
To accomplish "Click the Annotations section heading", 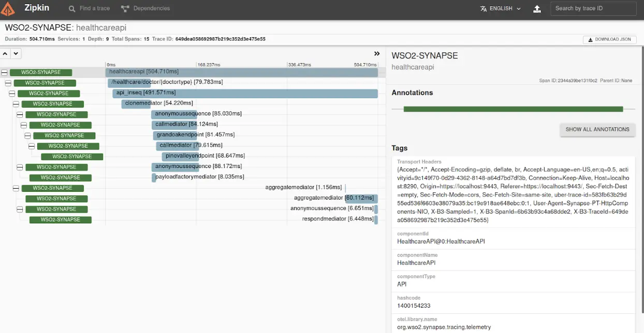I will click(412, 93).
